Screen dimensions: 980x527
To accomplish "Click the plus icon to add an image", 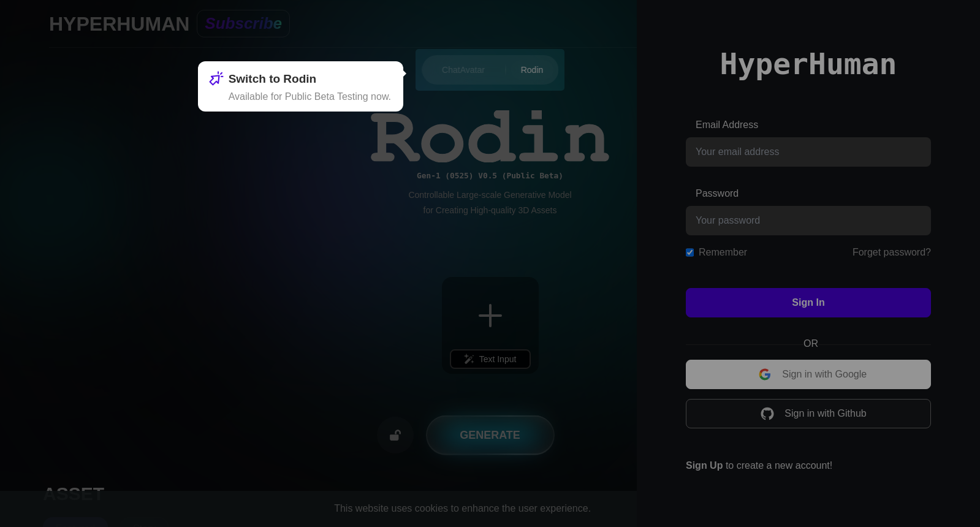I will [x=490, y=316].
